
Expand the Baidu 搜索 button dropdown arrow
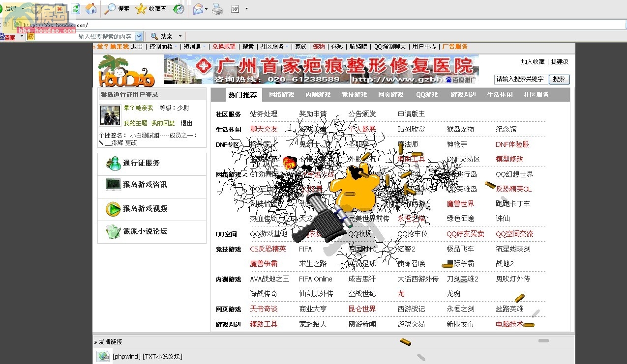[180, 36]
